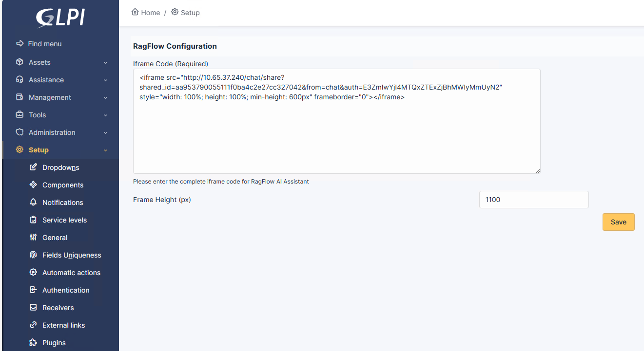Viewport: 644px width, 351px height.
Task: Click the Tools briefcase icon
Action: (x=20, y=115)
